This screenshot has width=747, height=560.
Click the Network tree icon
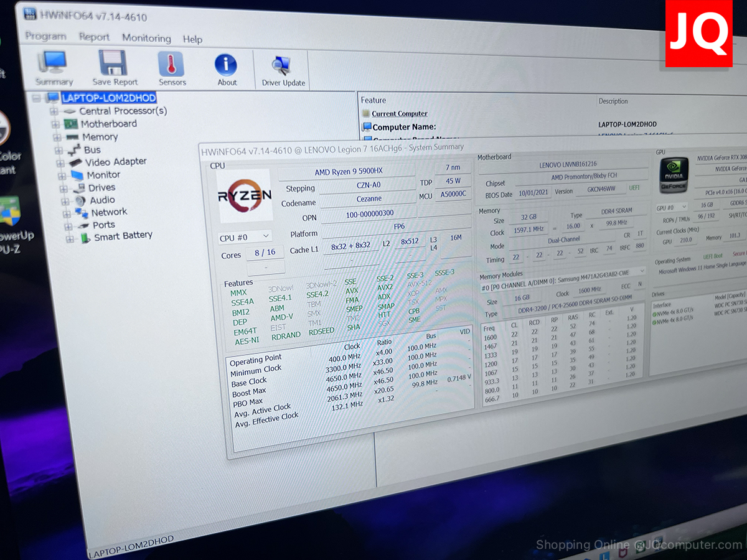(82, 213)
